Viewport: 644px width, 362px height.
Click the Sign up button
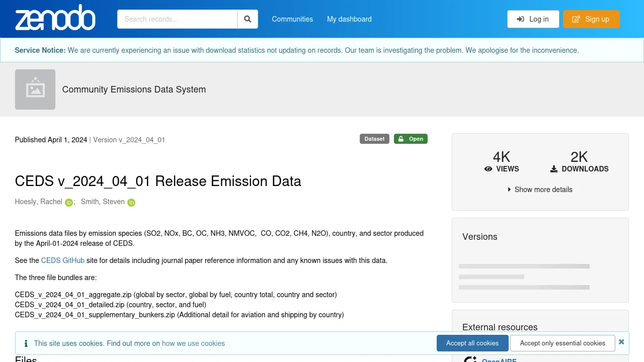591,19
